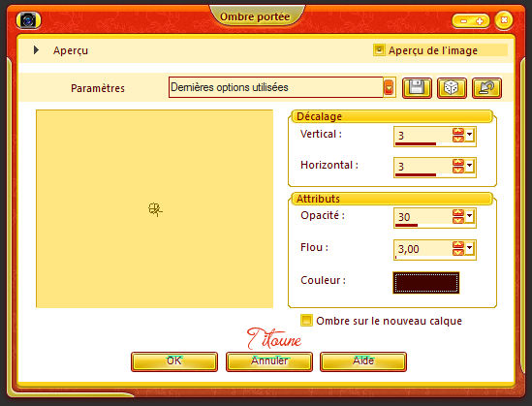Open the Vertical value slider dropdown
Viewport: 532px width, 406px height.
[469, 135]
